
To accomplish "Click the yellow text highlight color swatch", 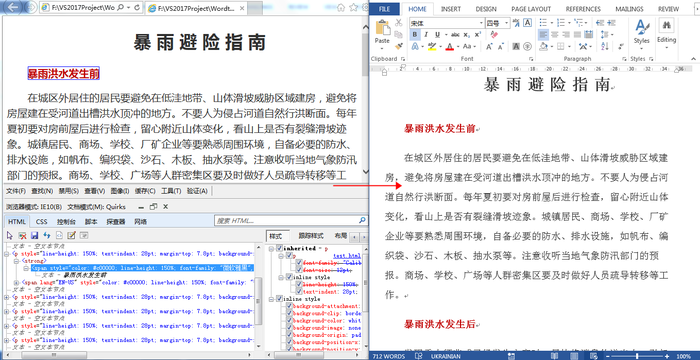I will point(432,46).
